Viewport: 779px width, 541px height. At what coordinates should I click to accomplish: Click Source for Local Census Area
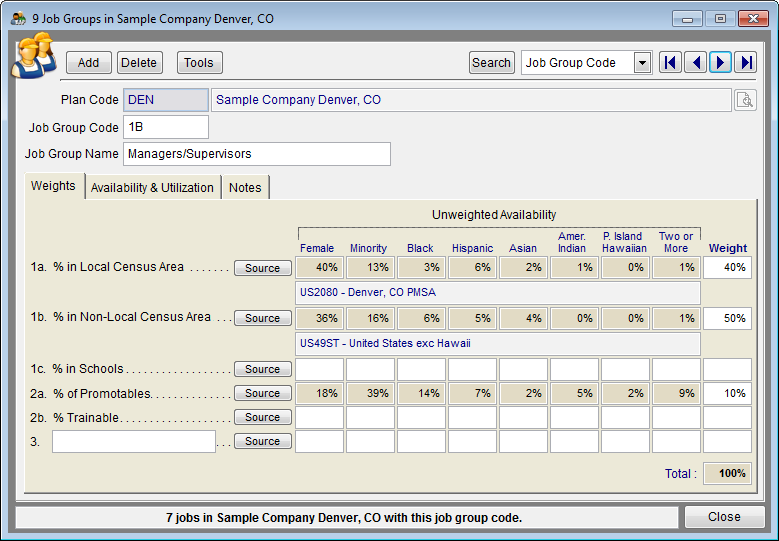[262, 268]
